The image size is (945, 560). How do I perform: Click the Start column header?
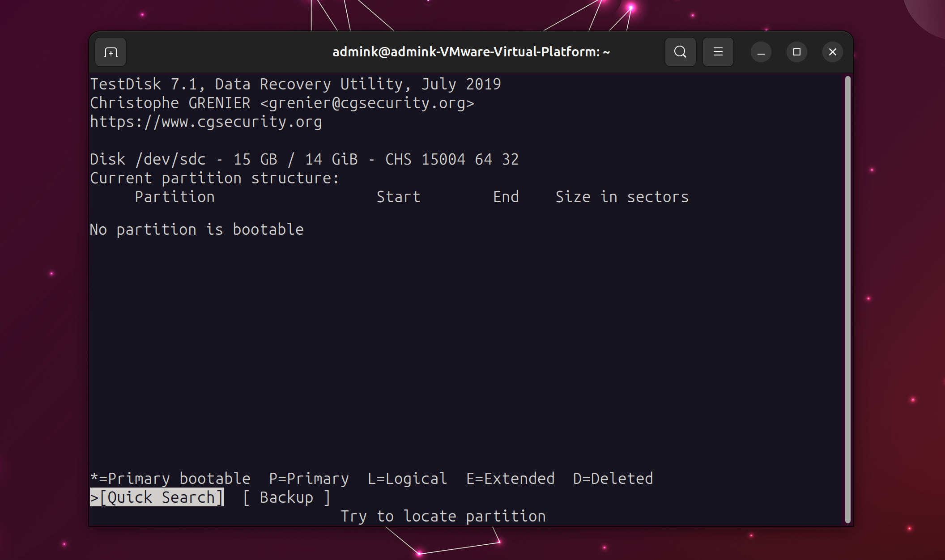coord(398,196)
